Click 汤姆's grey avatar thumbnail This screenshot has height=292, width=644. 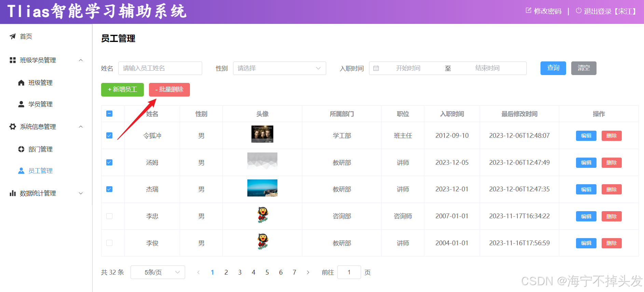click(x=262, y=161)
